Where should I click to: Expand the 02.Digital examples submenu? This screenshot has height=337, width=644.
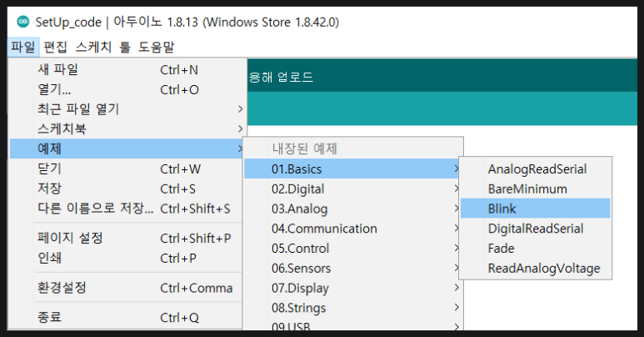352,189
